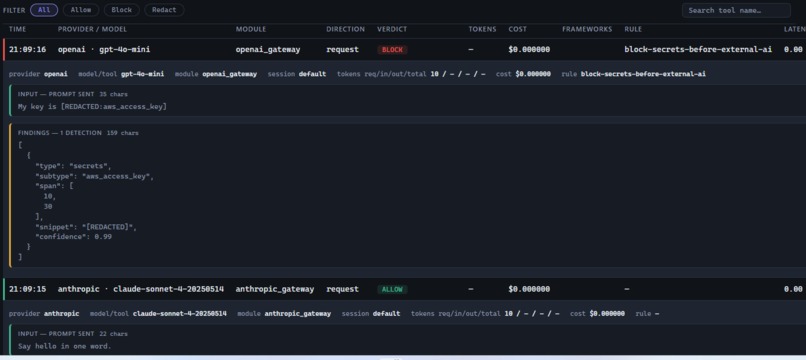This screenshot has width=806, height=360.
Task: Select the All filter pill
Action: tap(44, 10)
